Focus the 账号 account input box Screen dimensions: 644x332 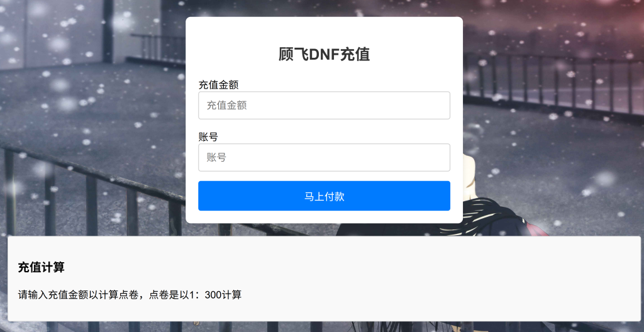coord(324,157)
